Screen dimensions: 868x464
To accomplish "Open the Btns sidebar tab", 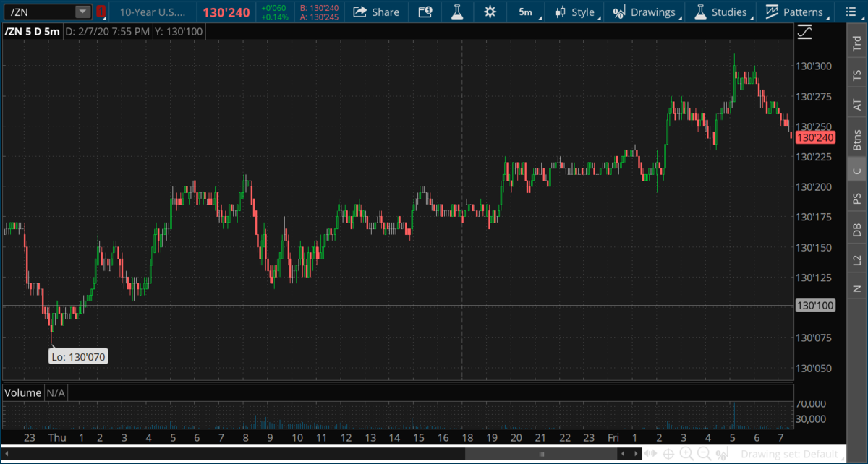I will 856,139.
